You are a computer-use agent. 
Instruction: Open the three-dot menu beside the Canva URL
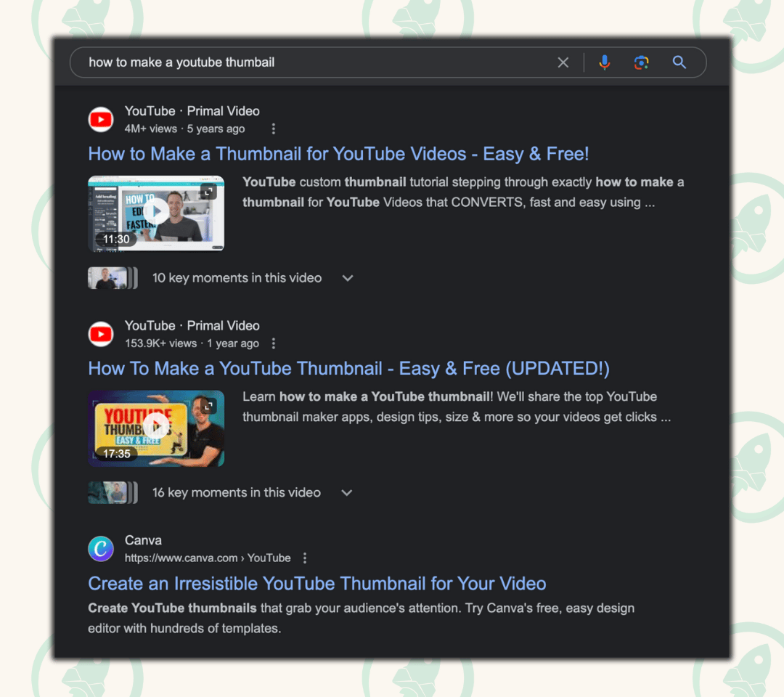click(305, 558)
